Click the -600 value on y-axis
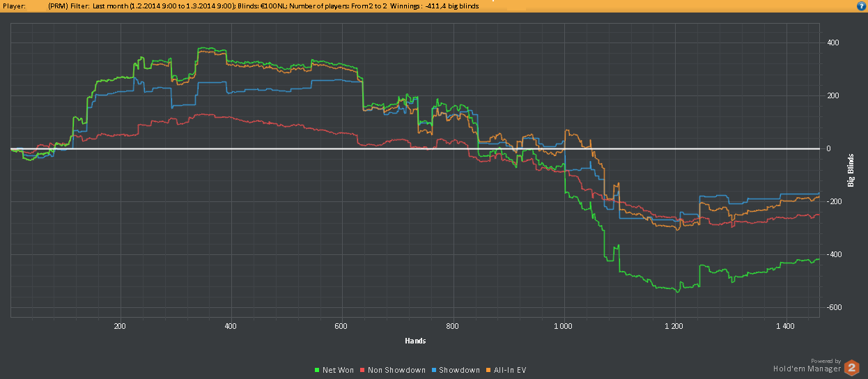 (832, 307)
